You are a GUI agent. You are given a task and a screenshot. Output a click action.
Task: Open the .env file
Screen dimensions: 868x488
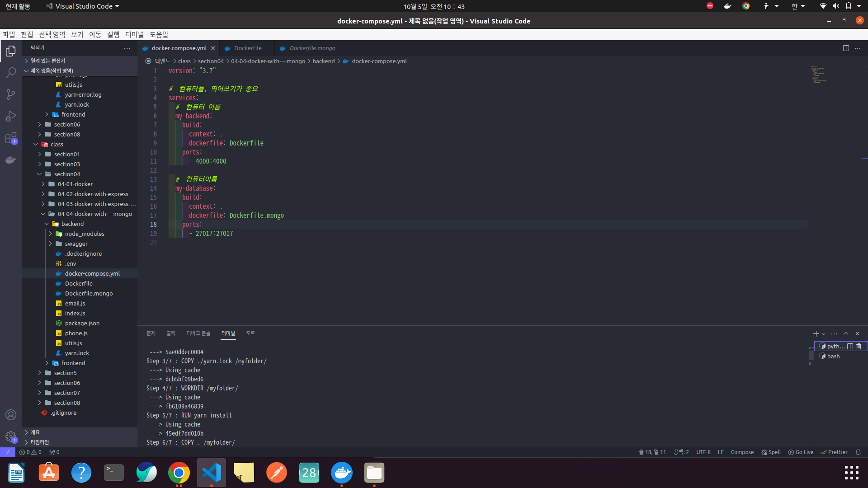tap(80, 264)
